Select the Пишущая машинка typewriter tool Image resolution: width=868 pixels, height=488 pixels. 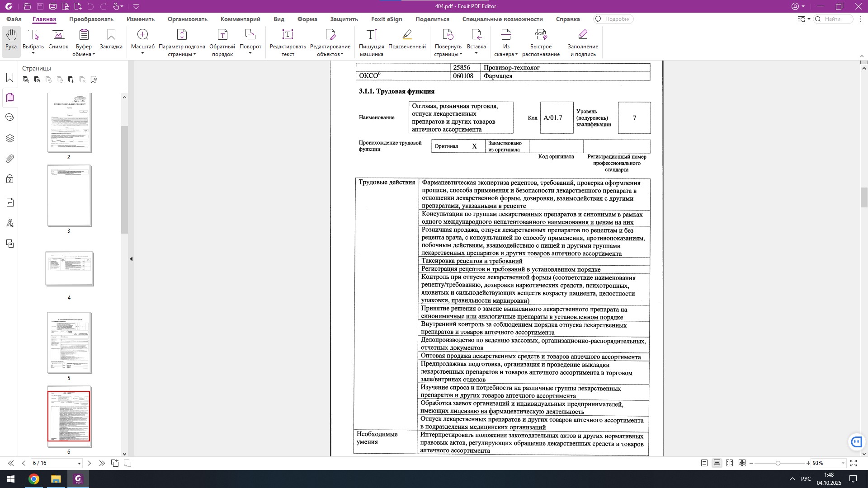pos(372,42)
